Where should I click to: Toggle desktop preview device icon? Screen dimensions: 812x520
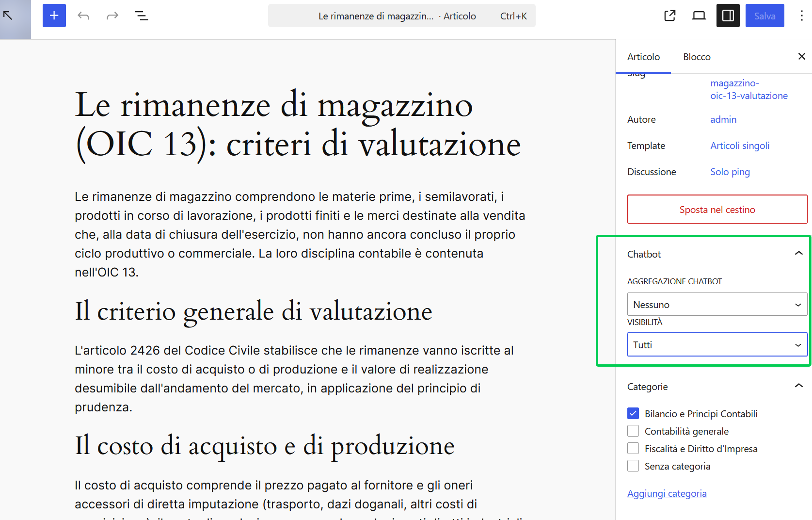[x=699, y=16]
